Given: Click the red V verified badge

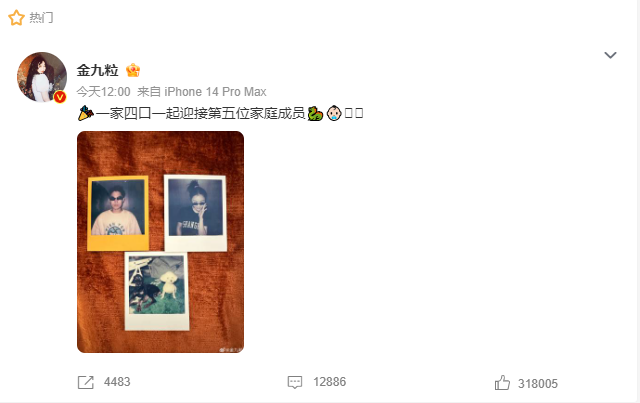Looking at the screenshot, I should click(60, 97).
